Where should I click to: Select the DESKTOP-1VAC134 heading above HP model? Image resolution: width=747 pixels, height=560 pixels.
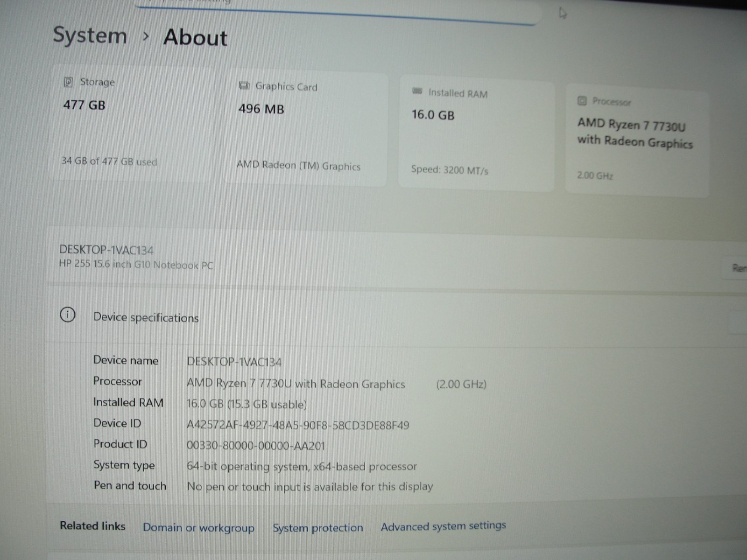tap(106, 250)
